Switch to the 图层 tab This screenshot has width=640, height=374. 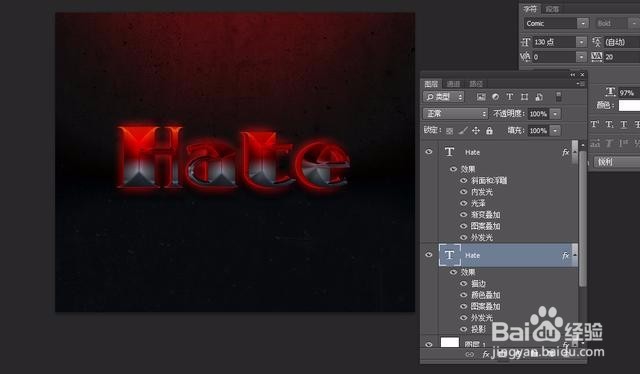[x=431, y=84]
